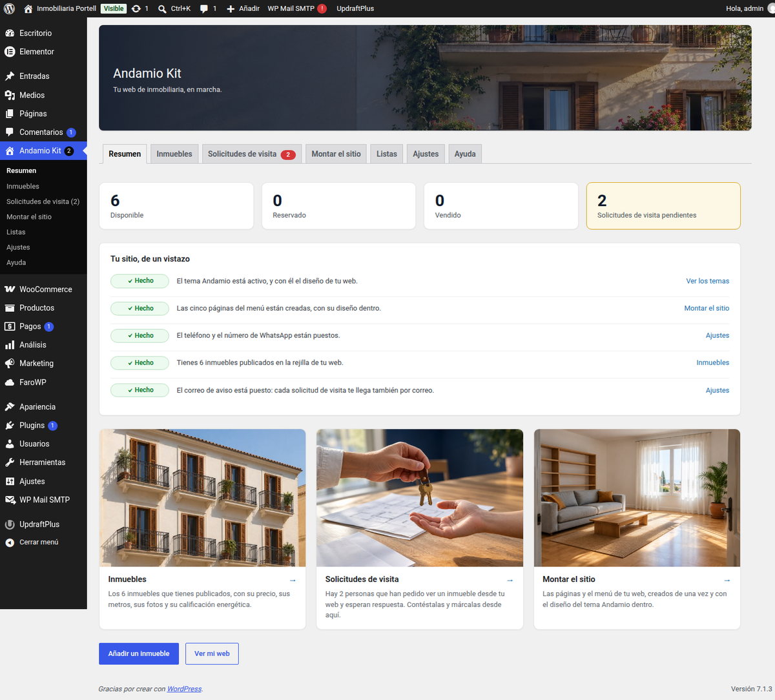Click the Añadir un inmueble button
775x700 pixels.
pos(139,654)
